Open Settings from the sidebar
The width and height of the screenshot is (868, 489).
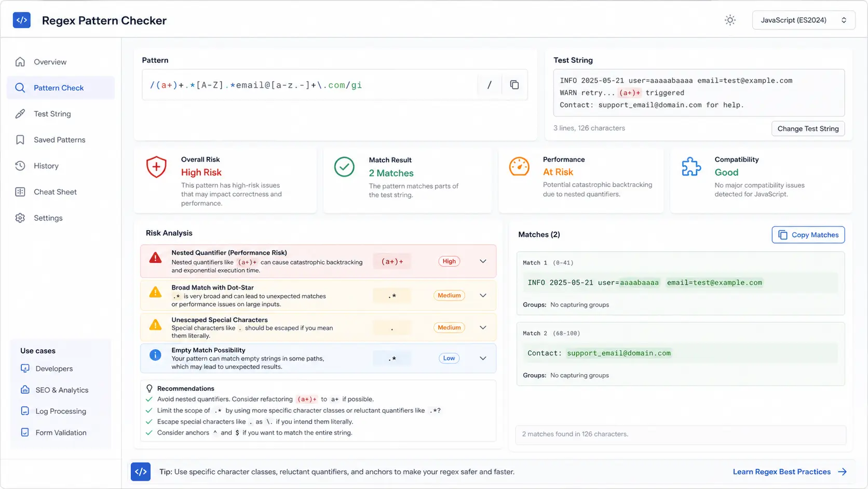pyautogui.click(x=61, y=218)
